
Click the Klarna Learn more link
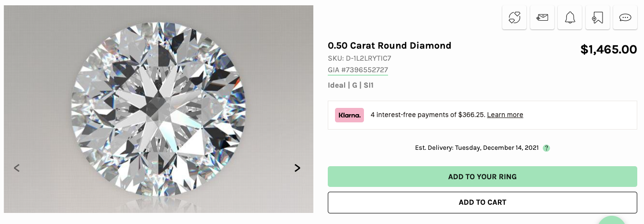pyautogui.click(x=505, y=115)
